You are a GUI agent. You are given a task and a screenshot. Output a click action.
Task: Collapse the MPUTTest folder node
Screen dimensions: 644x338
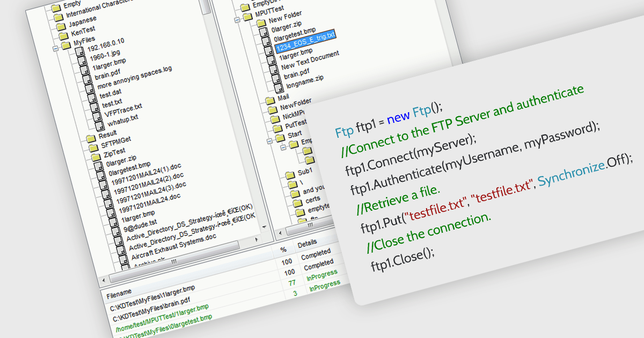237,19
